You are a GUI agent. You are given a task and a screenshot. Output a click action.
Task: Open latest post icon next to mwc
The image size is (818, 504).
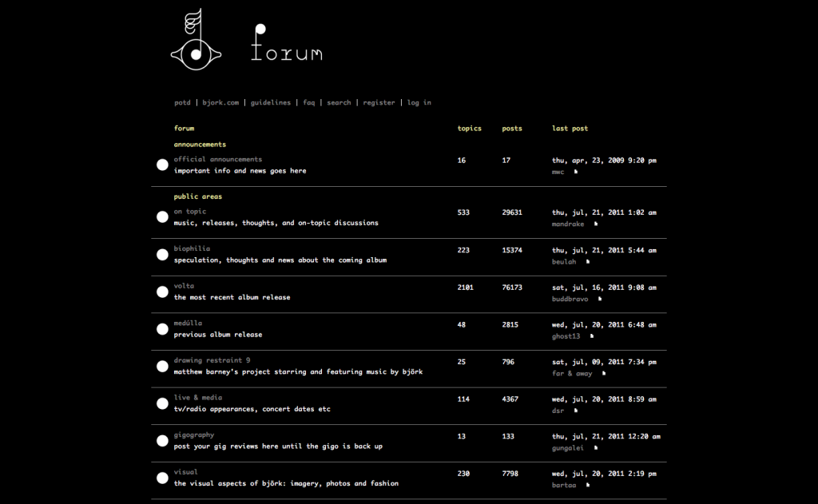[575, 171]
